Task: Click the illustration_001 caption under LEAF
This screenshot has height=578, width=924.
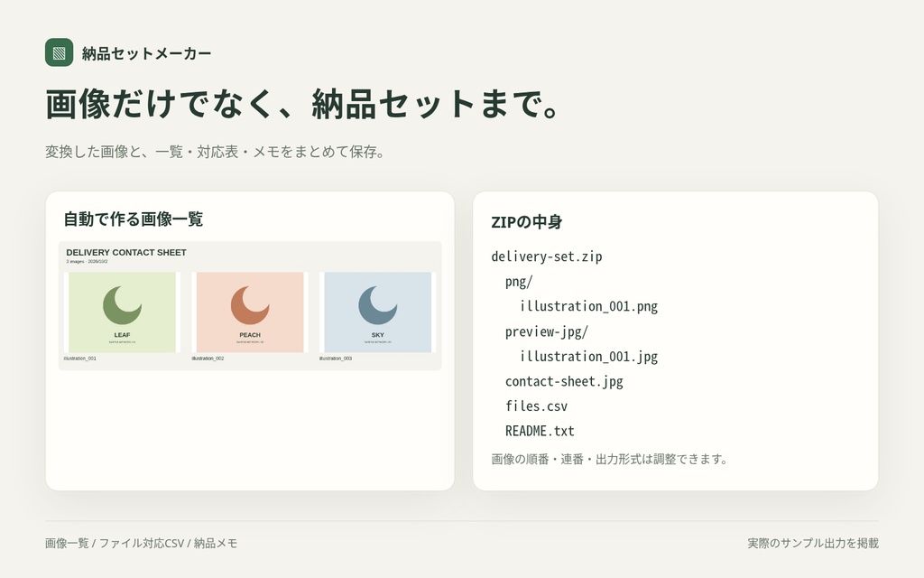Action: tap(80, 359)
